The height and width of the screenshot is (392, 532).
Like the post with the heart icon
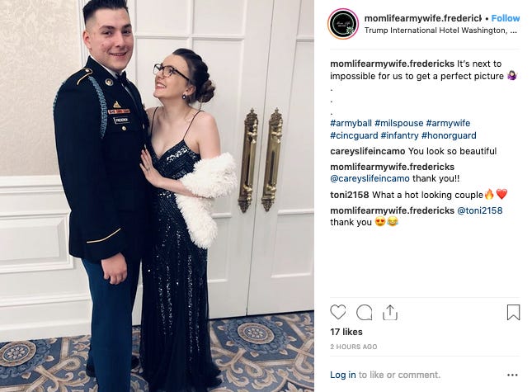click(337, 312)
